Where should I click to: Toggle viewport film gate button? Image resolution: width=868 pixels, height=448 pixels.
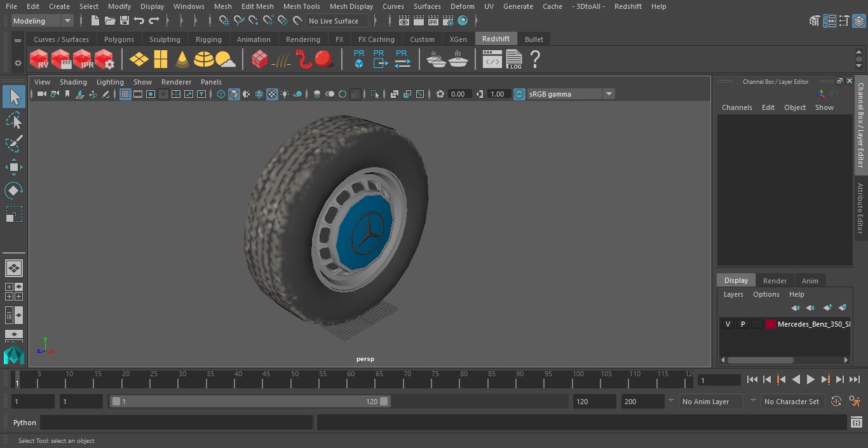coord(138,94)
